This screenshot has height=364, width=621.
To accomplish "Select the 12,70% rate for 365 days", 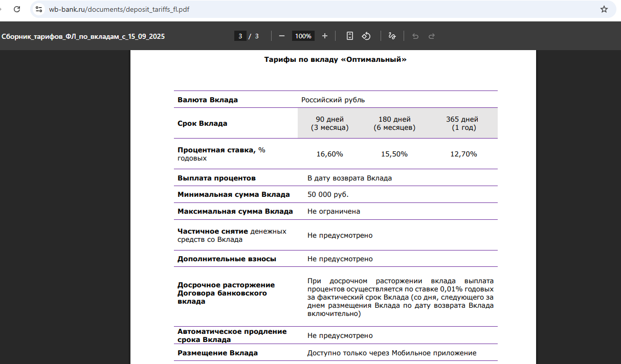I will point(463,154).
